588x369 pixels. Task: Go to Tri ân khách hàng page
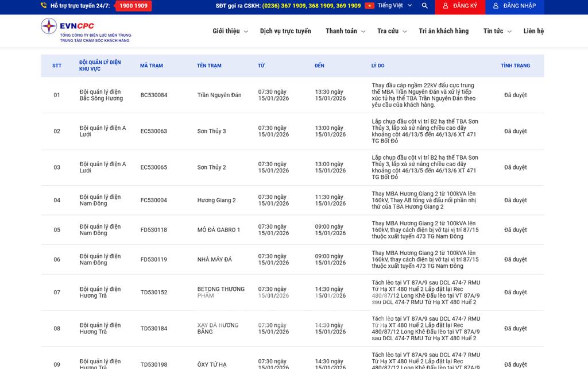[x=443, y=31]
